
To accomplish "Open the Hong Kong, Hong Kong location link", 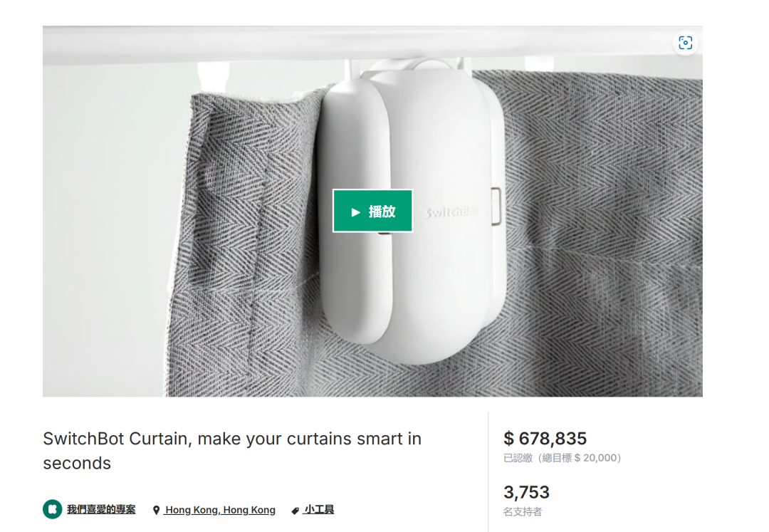I will (x=220, y=510).
